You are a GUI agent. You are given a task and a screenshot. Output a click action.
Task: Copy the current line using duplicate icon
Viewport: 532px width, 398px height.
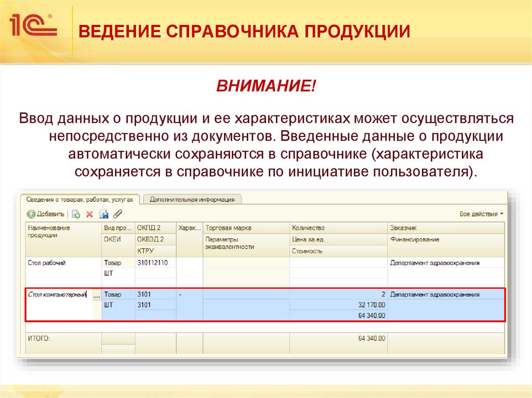pos(75,214)
